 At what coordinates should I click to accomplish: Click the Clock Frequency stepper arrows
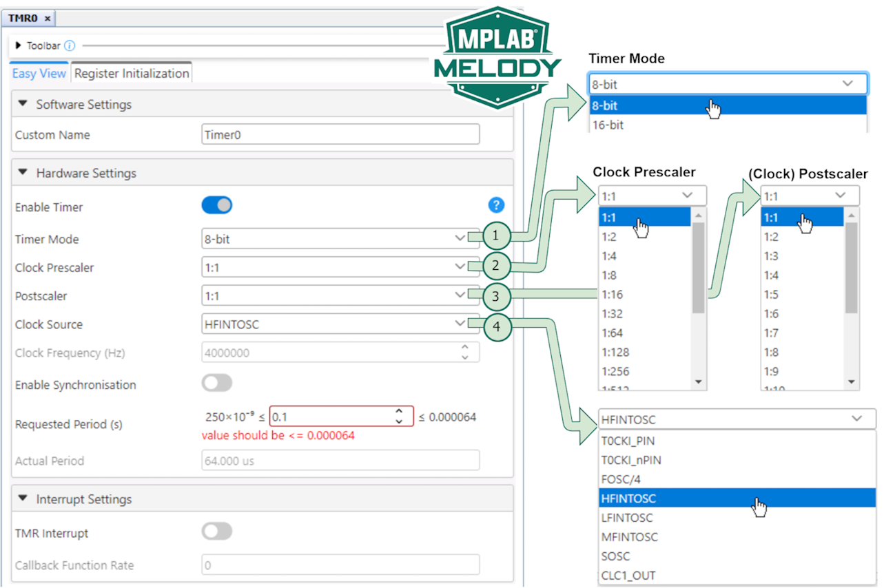(x=465, y=353)
